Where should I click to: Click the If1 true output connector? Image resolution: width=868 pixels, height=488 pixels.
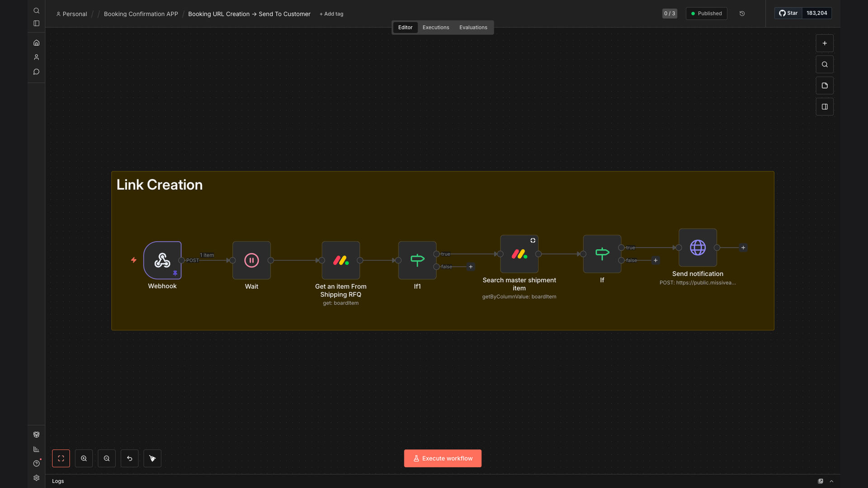pyautogui.click(x=436, y=254)
